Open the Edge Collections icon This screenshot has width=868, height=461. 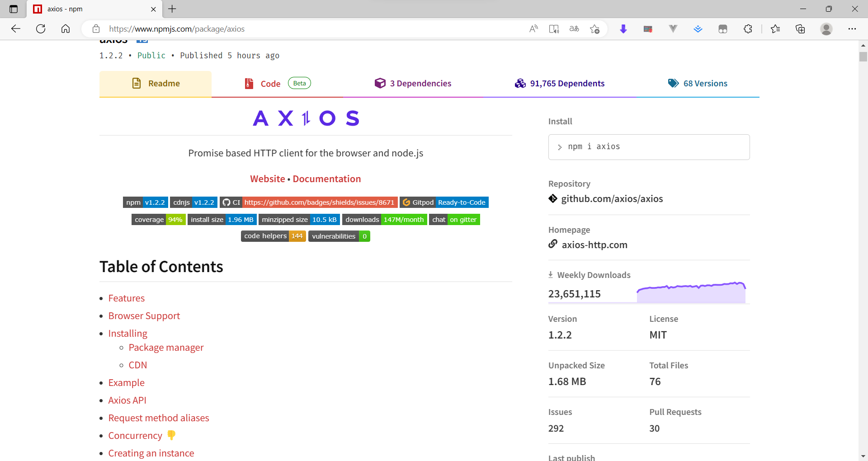tap(800, 28)
